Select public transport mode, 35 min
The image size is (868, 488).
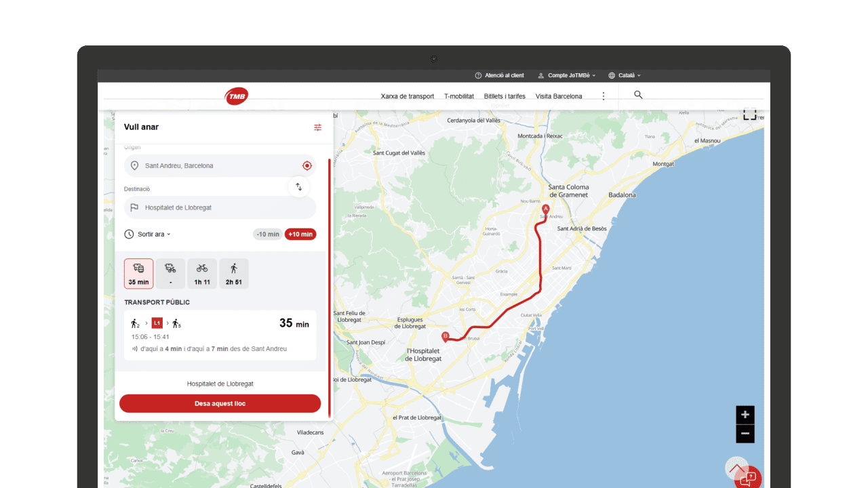138,274
